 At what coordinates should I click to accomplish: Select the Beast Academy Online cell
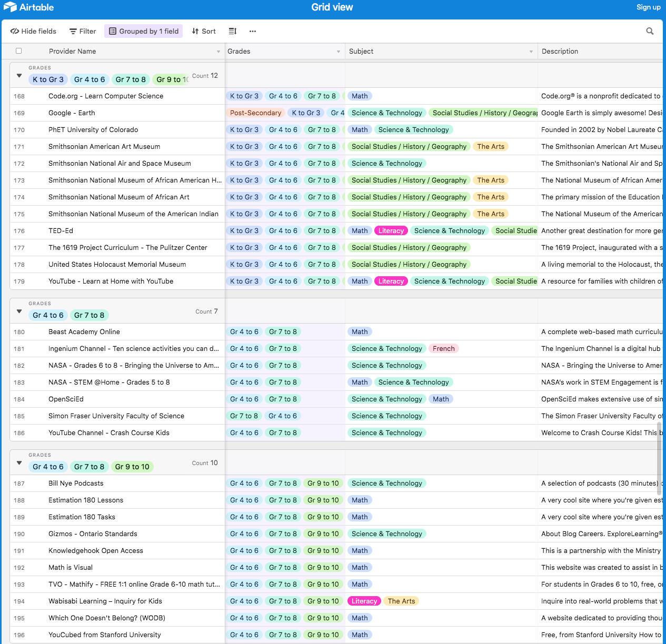(x=84, y=331)
